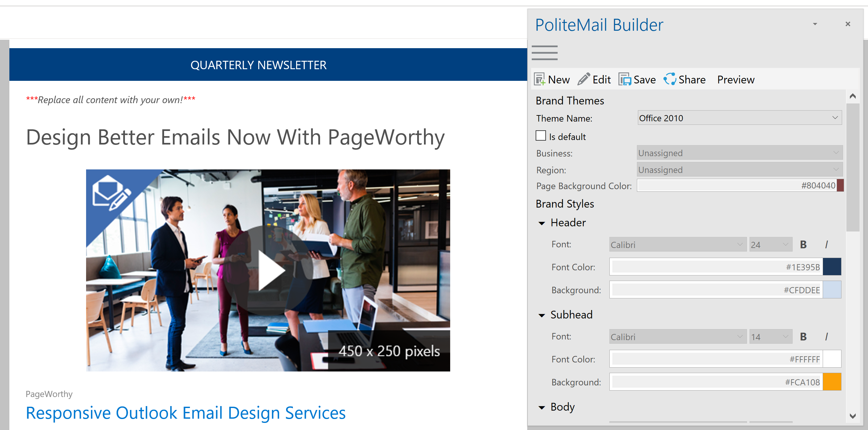Click the Page Background Color input field
This screenshot has width=868, height=430.
click(x=736, y=186)
